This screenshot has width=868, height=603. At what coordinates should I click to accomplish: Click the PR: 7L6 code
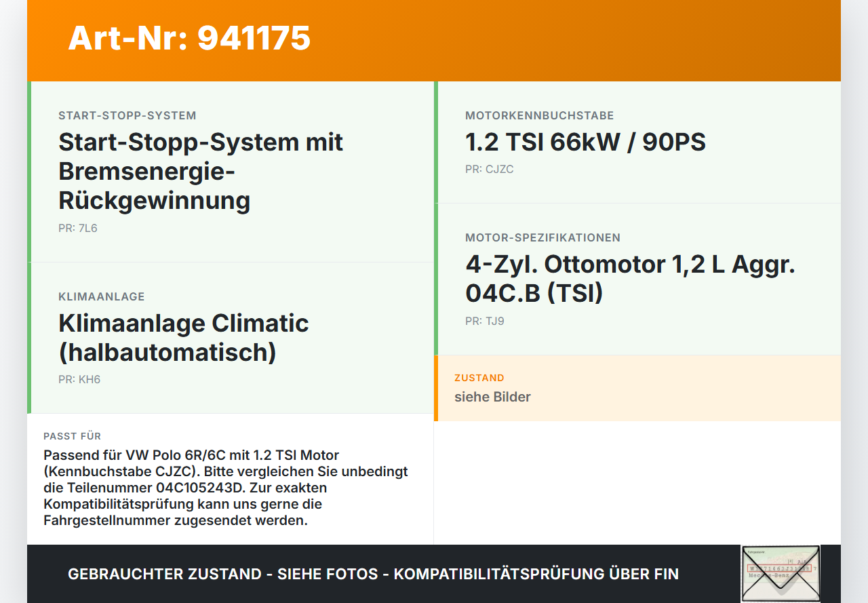click(78, 229)
